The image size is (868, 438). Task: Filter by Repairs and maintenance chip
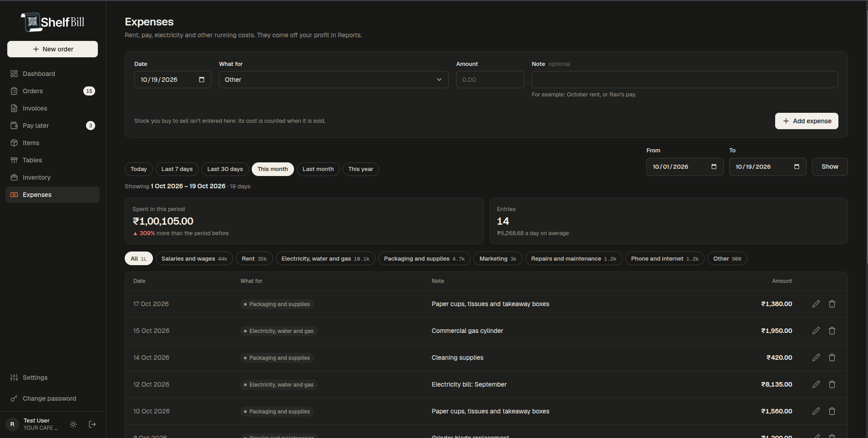[x=574, y=259]
